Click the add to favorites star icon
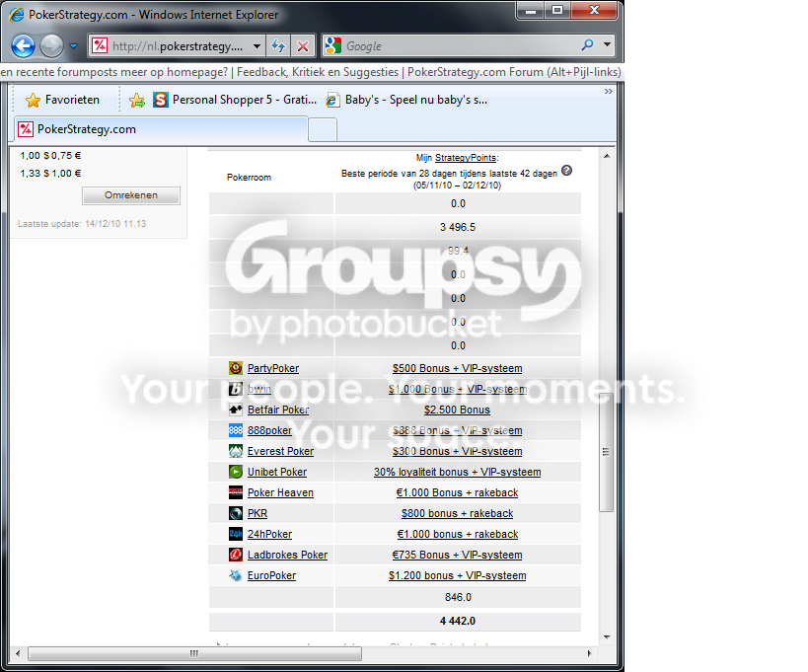808x672 pixels. pos(137,100)
